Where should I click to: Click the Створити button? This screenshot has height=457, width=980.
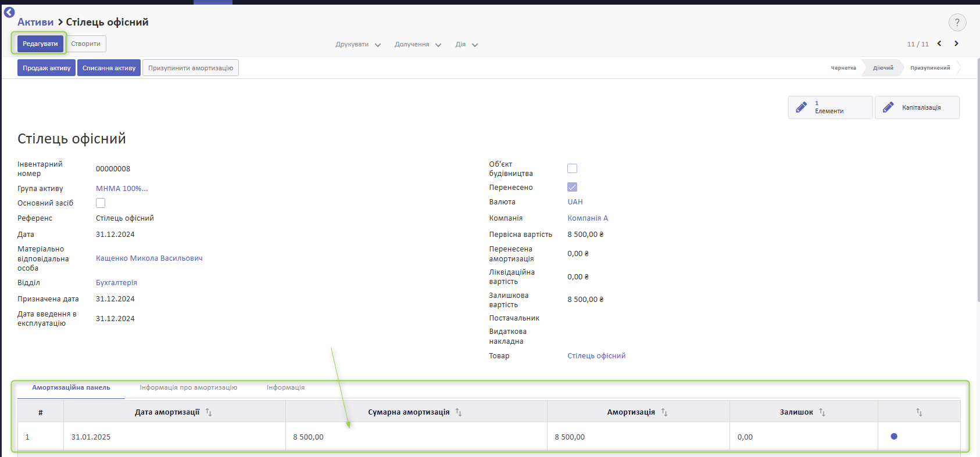coord(85,44)
